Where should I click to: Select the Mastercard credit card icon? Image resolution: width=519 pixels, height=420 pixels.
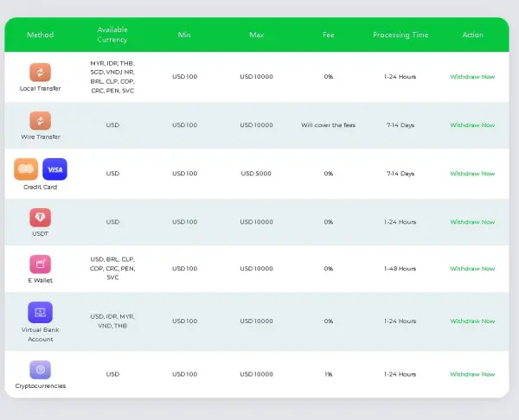[26, 169]
